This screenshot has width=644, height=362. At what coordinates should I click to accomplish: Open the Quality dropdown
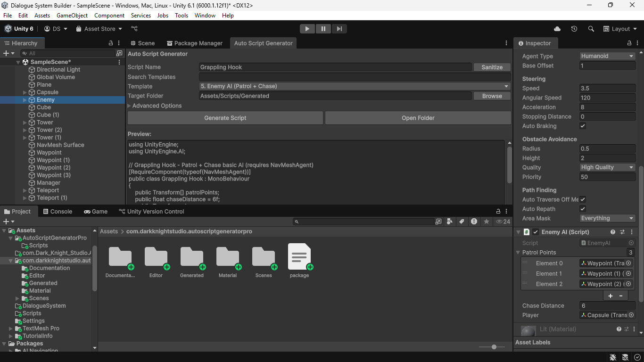click(x=608, y=167)
